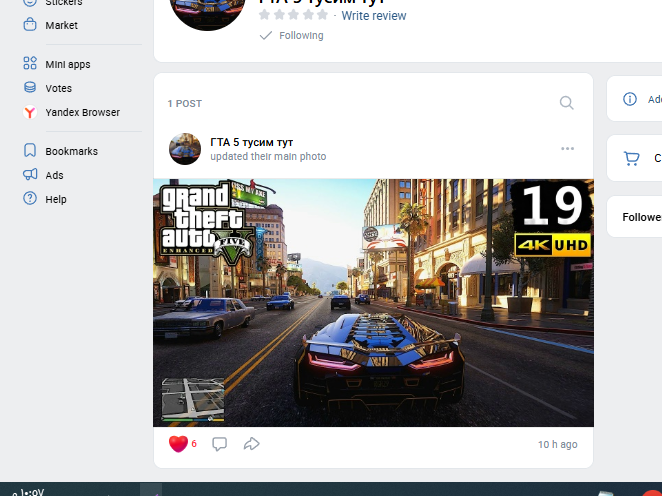Open Bookmarks in the sidebar
The image size is (662, 496).
coord(72,151)
